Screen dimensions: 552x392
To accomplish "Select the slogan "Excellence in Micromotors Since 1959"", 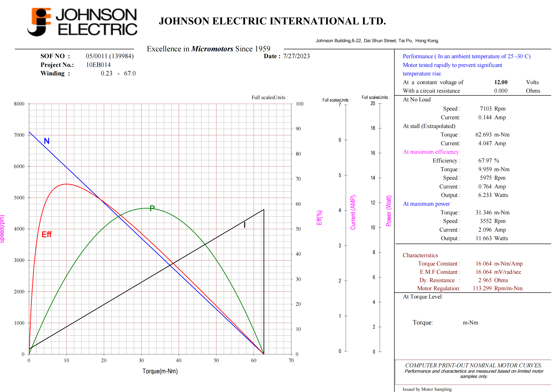I will pos(209,49).
